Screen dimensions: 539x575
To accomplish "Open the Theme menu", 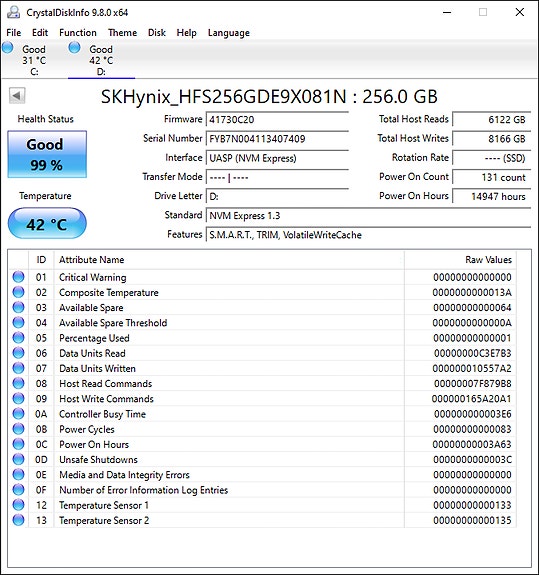I will point(122,33).
